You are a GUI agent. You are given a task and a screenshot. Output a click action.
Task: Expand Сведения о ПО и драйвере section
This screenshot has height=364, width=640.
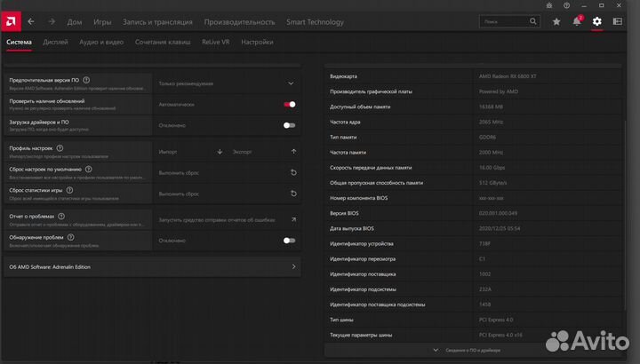472,351
